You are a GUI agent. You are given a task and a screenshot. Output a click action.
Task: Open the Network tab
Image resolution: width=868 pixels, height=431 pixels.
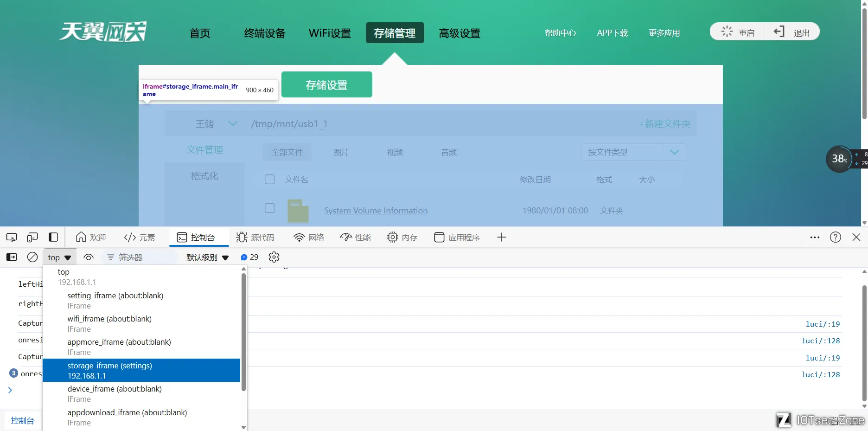pyautogui.click(x=309, y=238)
